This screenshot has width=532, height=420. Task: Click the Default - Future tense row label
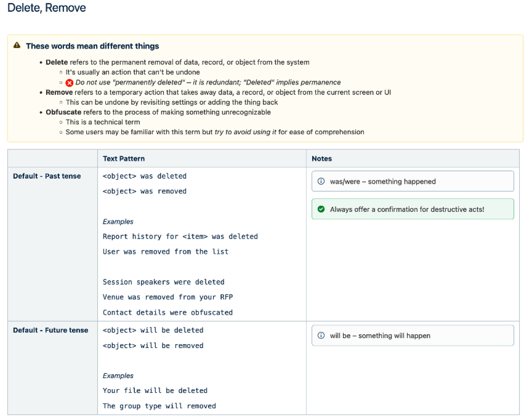(x=50, y=330)
